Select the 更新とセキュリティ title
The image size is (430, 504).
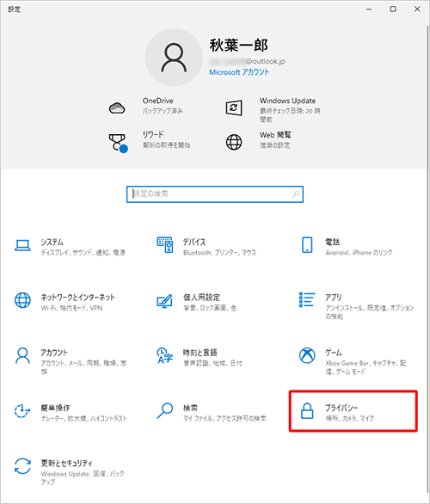66,463
